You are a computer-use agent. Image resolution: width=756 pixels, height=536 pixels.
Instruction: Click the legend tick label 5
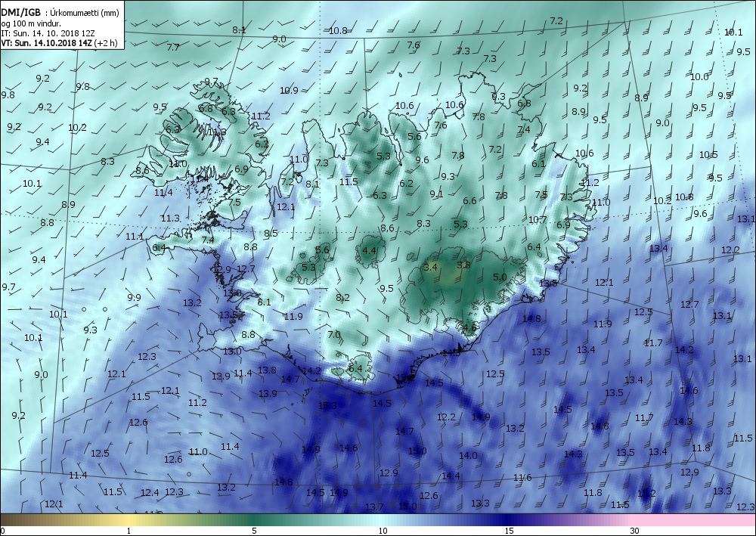point(254,531)
